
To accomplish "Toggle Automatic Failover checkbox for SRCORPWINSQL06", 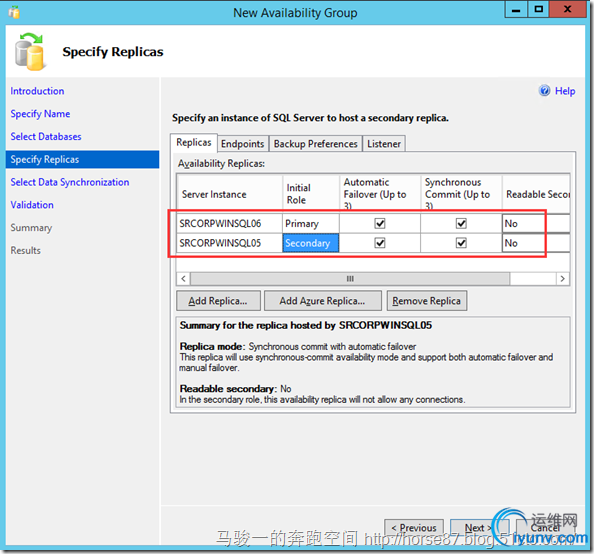I will (x=380, y=224).
